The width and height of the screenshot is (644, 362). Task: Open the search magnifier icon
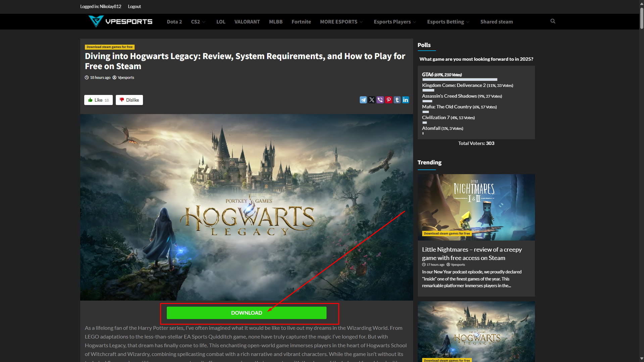tap(553, 21)
